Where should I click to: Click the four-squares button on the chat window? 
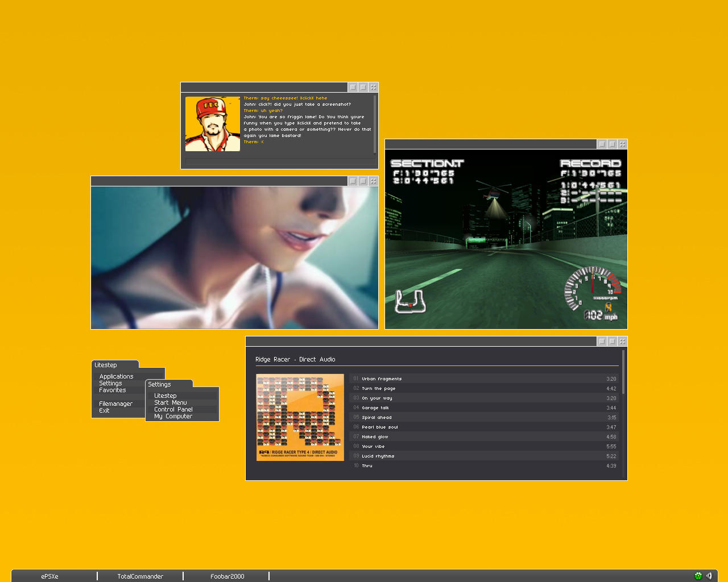(x=373, y=87)
